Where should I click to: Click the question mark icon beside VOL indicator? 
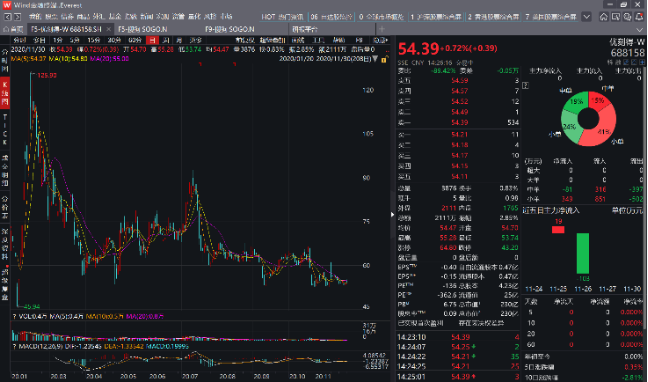14,317
